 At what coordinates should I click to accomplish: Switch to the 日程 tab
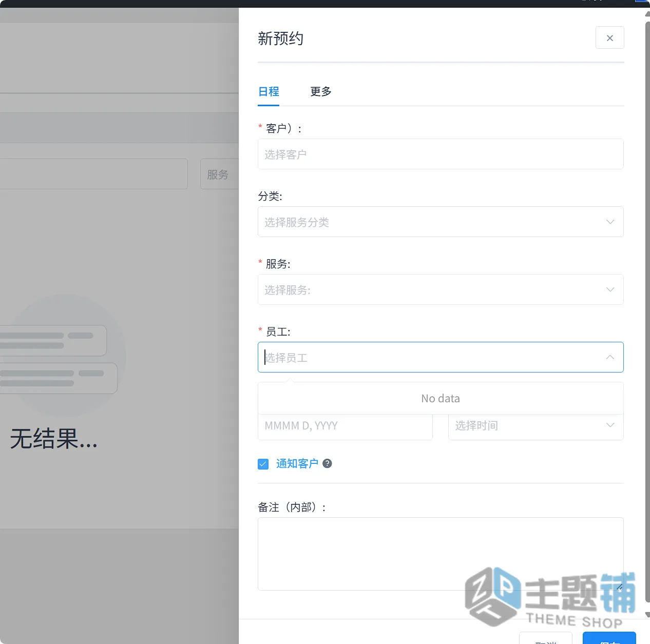coord(269,92)
